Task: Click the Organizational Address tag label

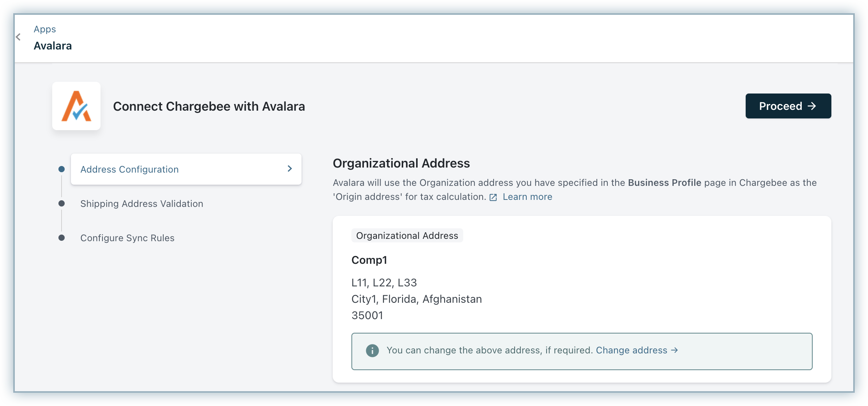Action: (x=407, y=236)
